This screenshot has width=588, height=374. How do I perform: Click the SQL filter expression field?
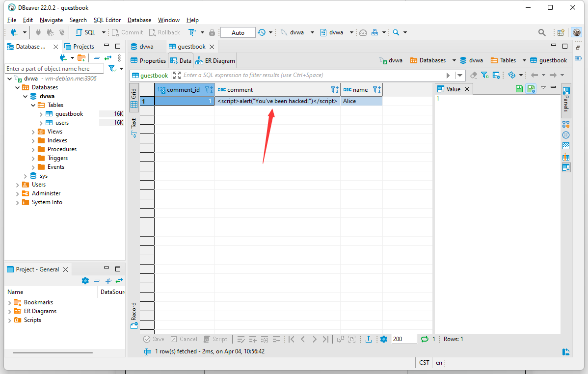coord(313,75)
